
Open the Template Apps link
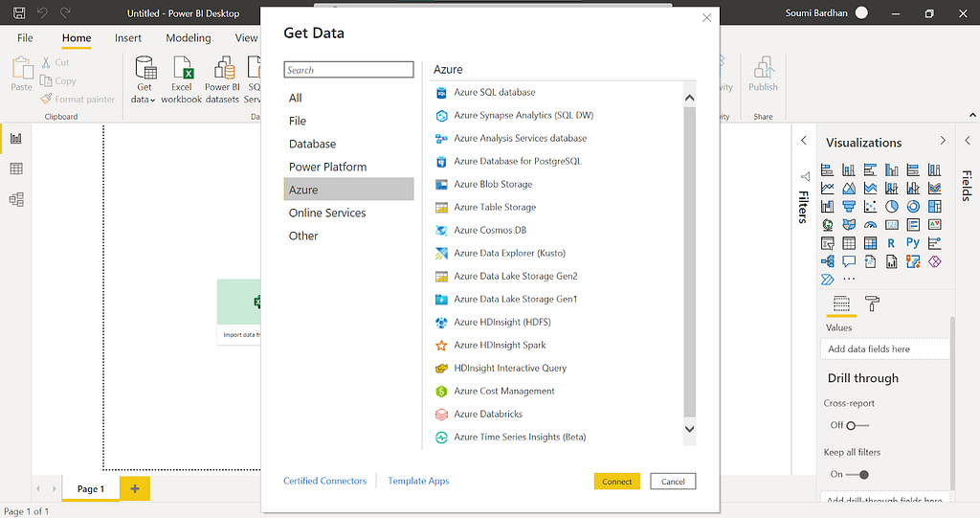tap(418, 481)
